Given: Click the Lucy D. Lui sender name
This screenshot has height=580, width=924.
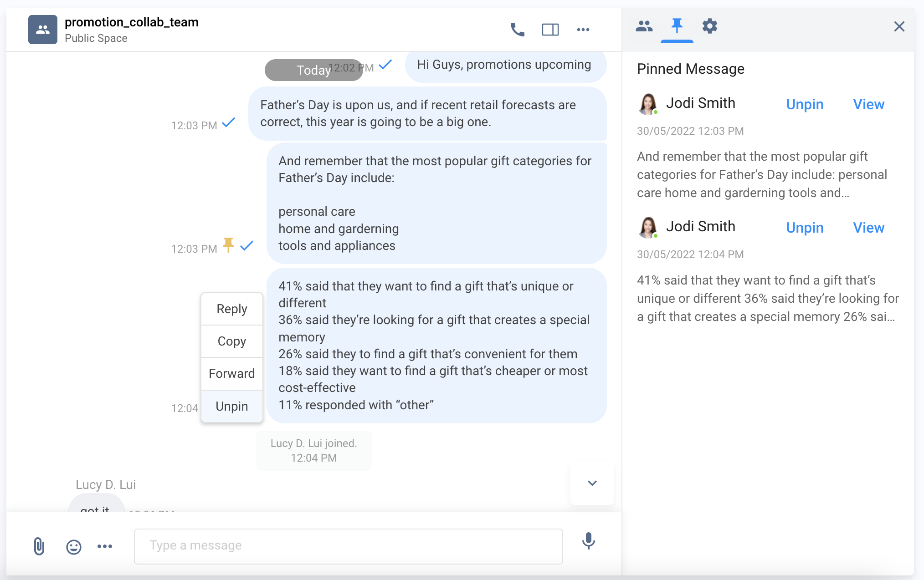Looking at the screenshot, I should click(106, 484).
